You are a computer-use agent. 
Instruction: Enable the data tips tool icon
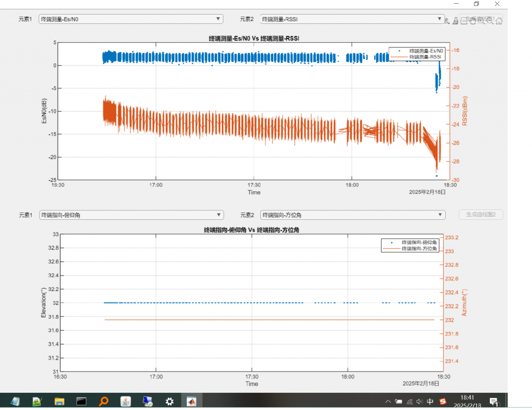pyautogui.click(x=464, y=21)
